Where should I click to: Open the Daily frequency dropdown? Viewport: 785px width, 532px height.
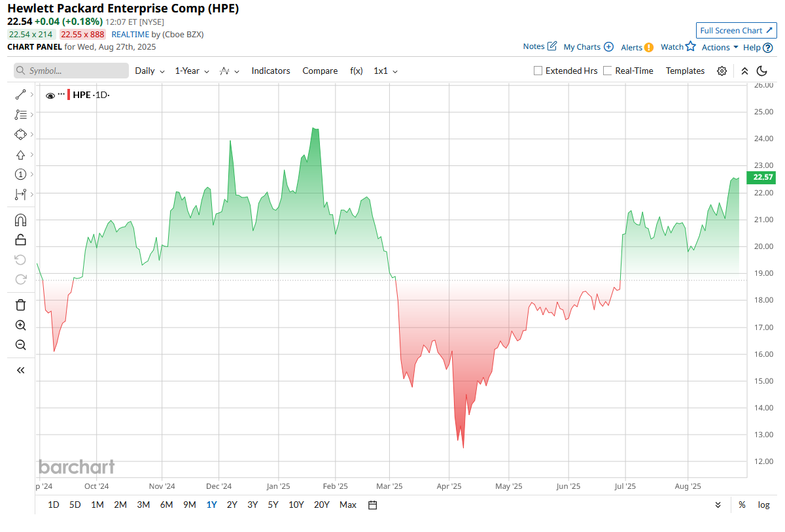point(150,71)
